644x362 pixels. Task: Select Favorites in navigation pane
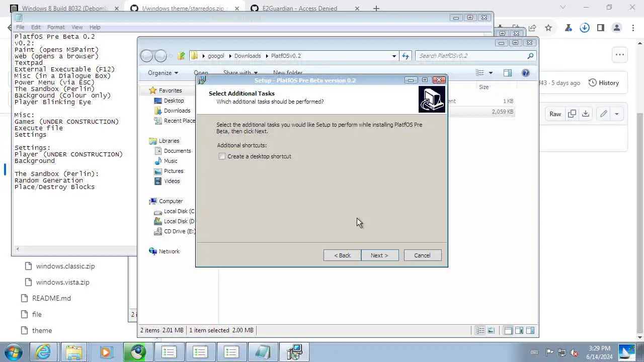[x=170, y=90]
